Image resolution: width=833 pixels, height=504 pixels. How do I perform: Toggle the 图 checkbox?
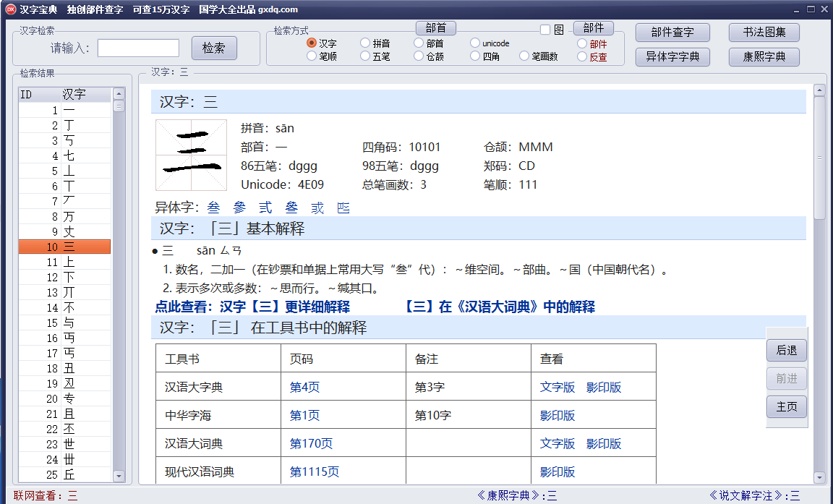click(545, 30)
